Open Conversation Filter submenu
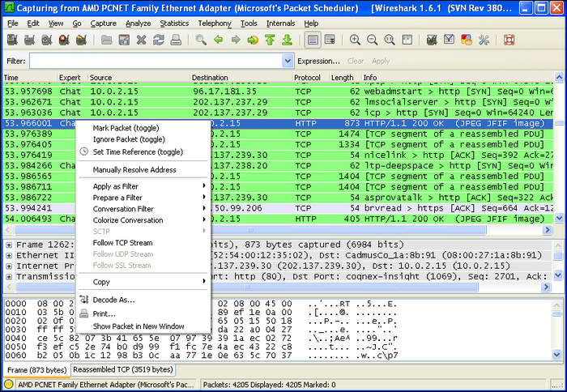567x392 pixels. pos(143,209)
